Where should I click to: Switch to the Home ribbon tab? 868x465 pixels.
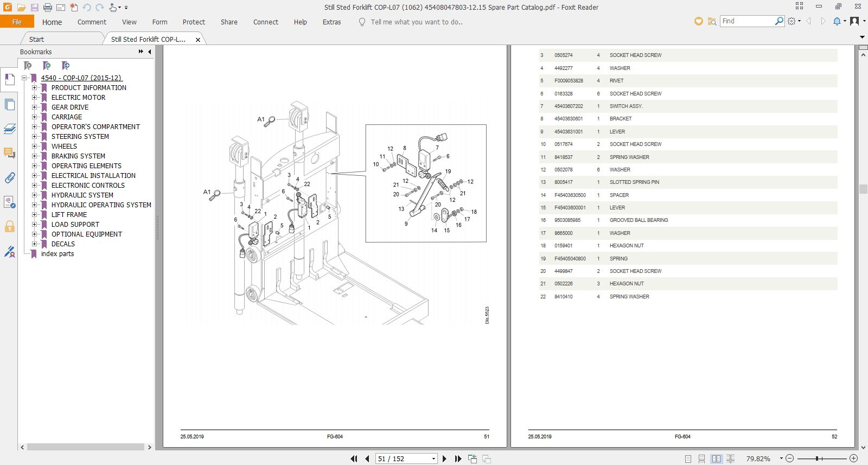[x=52, y=22]
